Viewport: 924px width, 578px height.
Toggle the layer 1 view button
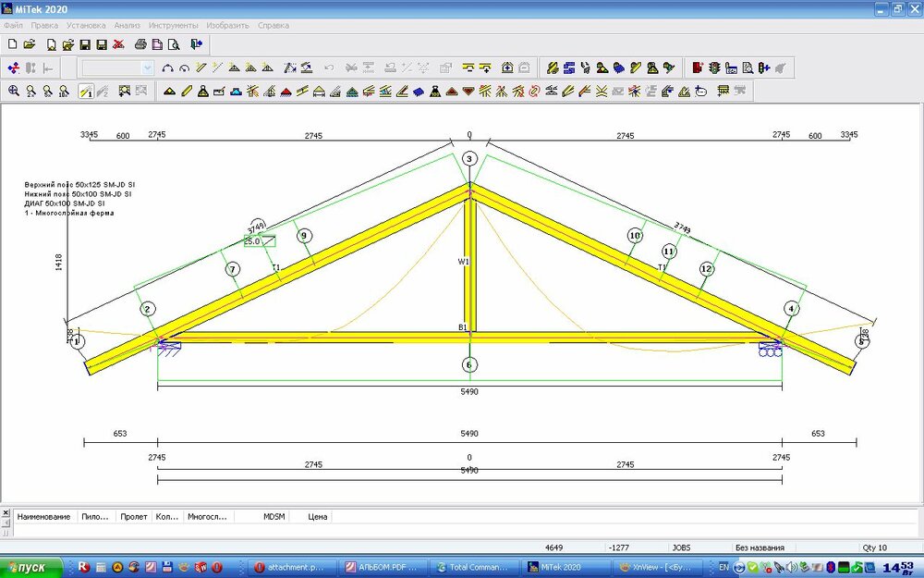(85, 91)
